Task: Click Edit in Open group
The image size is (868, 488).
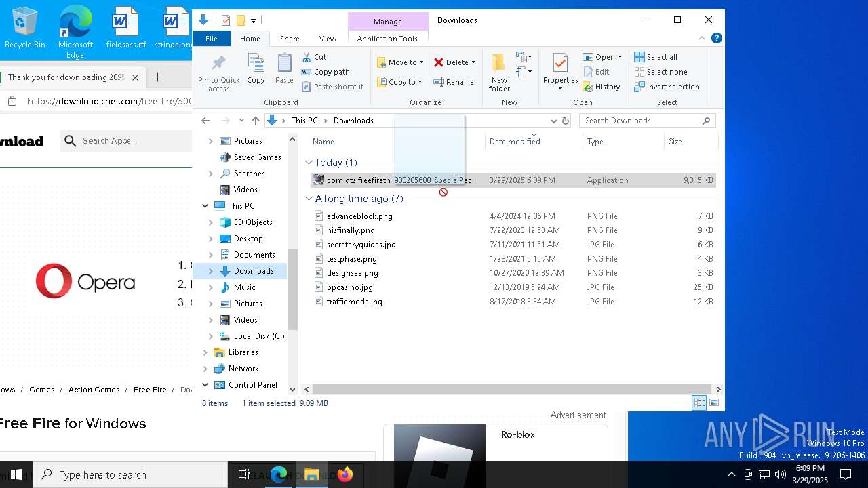Action: [596, 72]
